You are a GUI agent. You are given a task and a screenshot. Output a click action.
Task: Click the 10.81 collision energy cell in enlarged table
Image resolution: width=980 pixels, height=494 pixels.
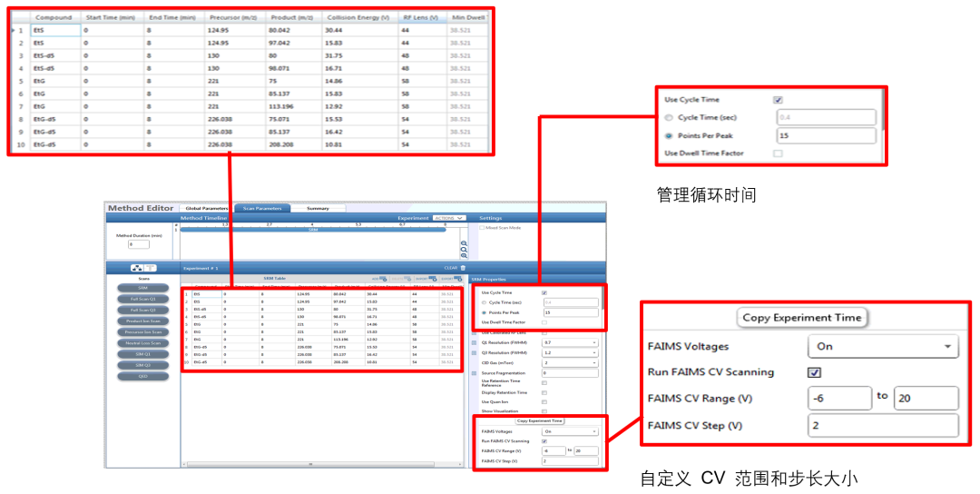pyautogui.click(x=360, y=144)
